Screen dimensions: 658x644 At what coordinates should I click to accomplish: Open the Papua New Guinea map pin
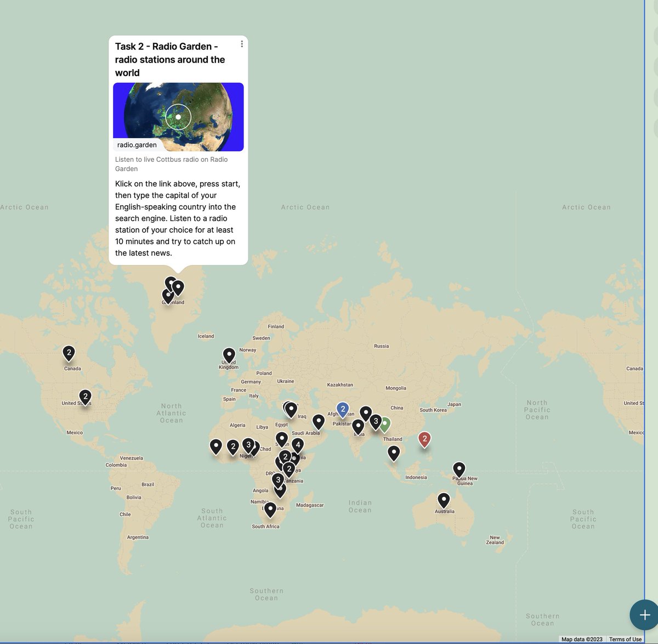pos(459,470)
